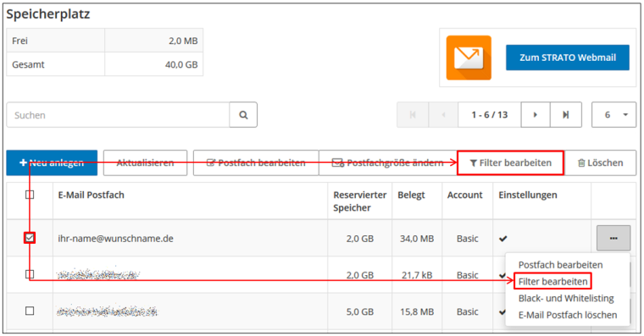Check the mailbox row with 21,7 kB
Image resolution: width=644 pixels, height=336 pixels.
pyautogui.click(x=30, y=274)
